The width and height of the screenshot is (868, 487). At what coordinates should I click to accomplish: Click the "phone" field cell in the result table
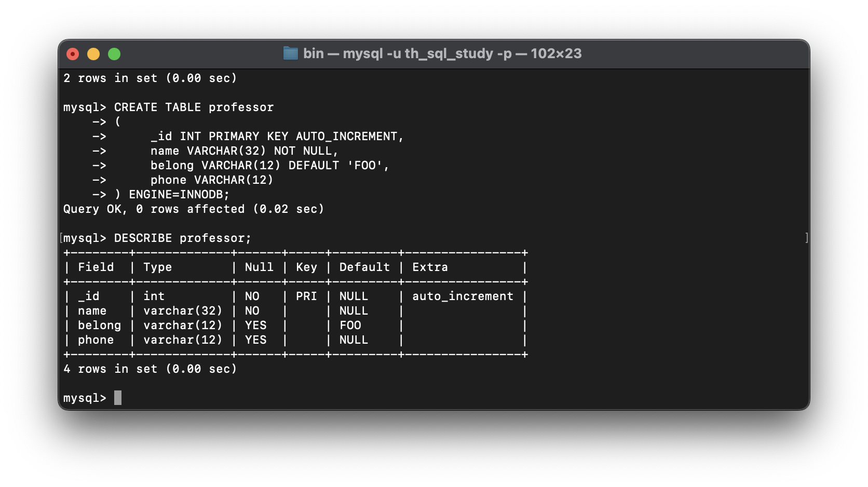[96, 340]
